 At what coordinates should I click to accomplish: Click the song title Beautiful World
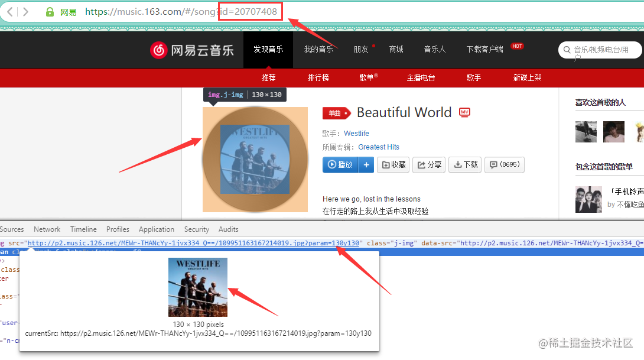tap(404, 112)
